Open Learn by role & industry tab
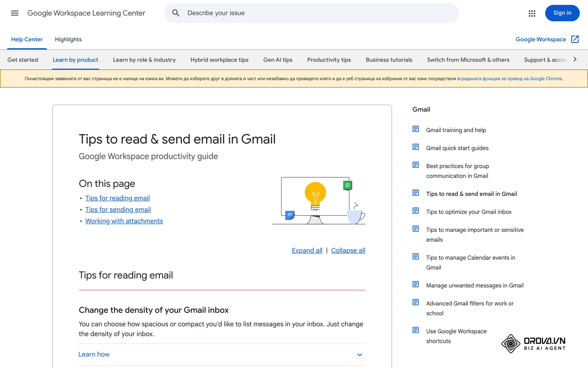 tap(144, 60)
